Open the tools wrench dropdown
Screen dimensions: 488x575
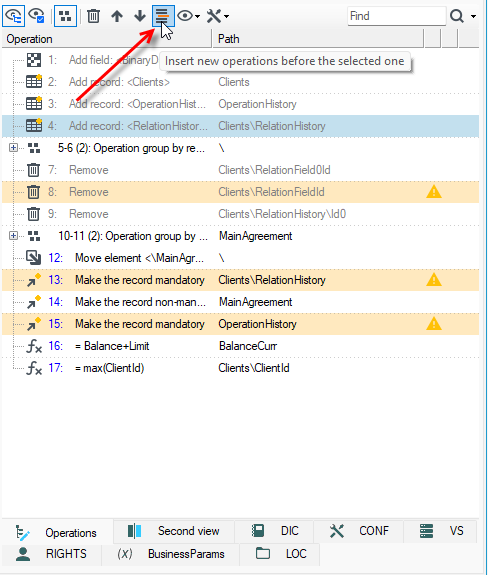coord(218,16)
